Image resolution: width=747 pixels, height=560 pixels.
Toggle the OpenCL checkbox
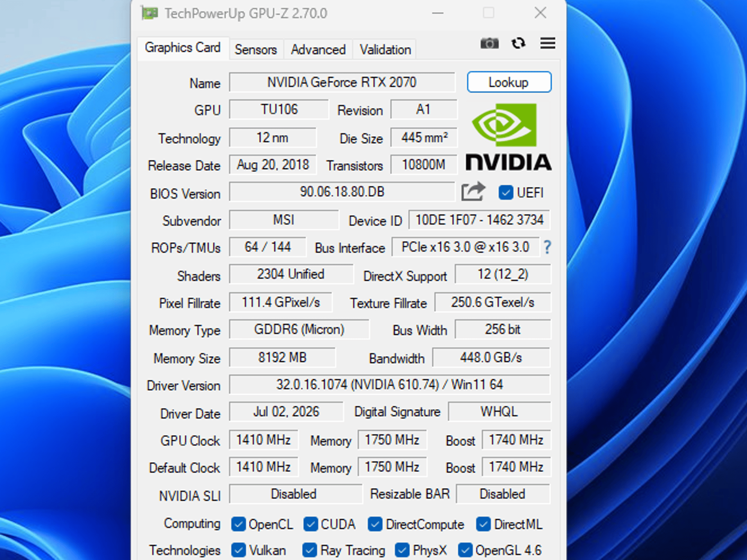238,524
